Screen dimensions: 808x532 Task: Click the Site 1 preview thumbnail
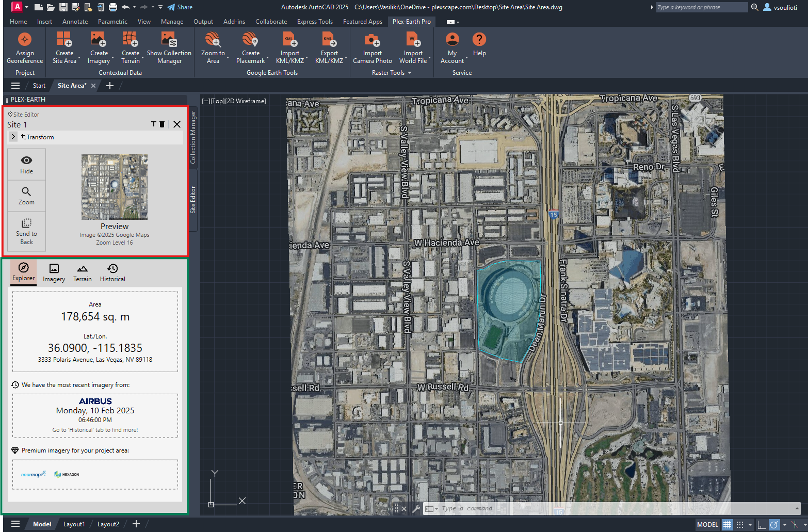click(115, 187)
